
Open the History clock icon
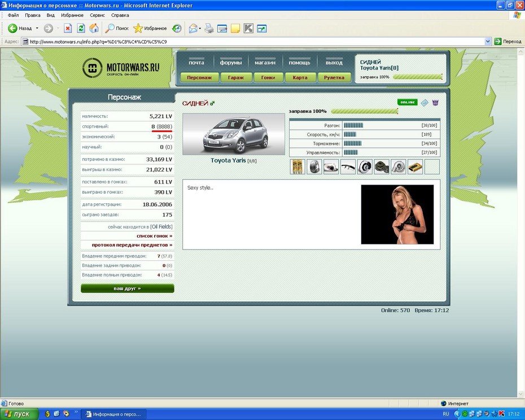(177, 28)
